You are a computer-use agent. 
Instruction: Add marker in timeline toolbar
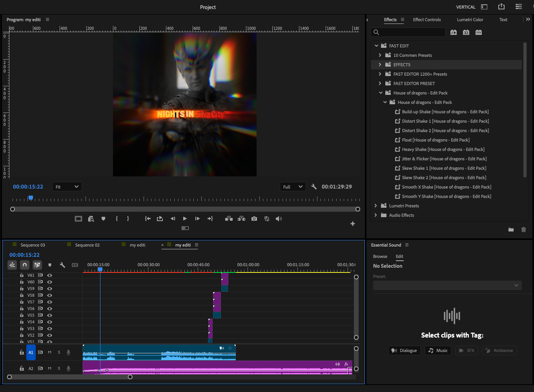(50, 265)
